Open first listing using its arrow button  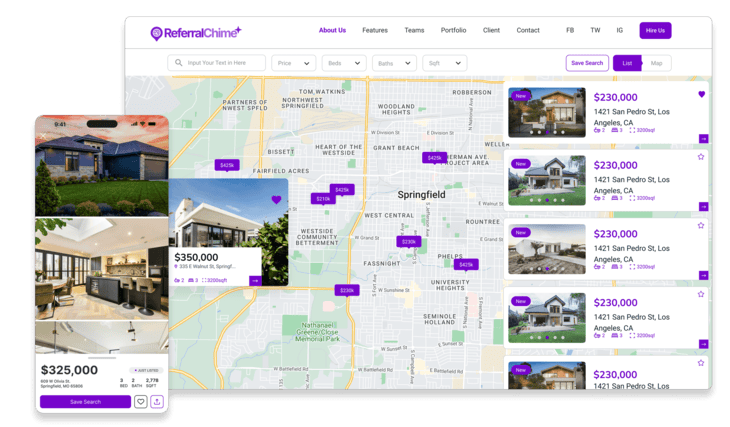click(x=703, y=139)
